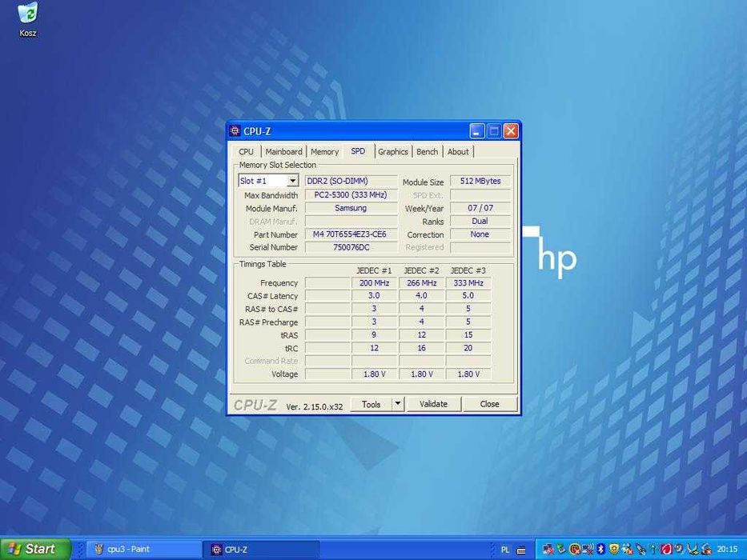
Task: Click the Tools button
Action: [x=371, y=404]
